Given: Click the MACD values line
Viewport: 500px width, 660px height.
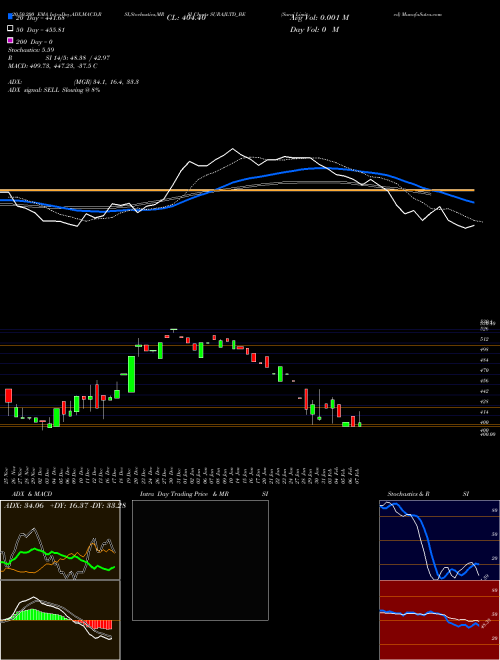Looking at the screenshot, I should pyautogui.click(x=53, y=66).
